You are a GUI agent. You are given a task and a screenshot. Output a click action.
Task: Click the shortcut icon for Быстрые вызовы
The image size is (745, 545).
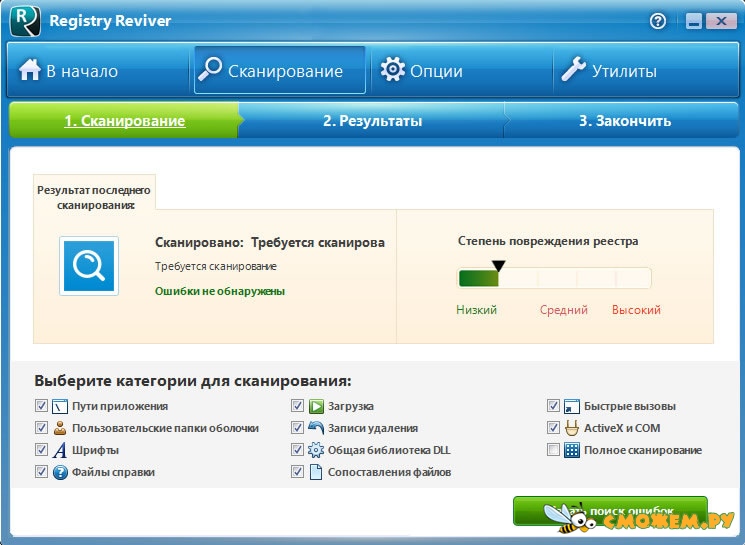pyautogui.click(x=572, y=406)
